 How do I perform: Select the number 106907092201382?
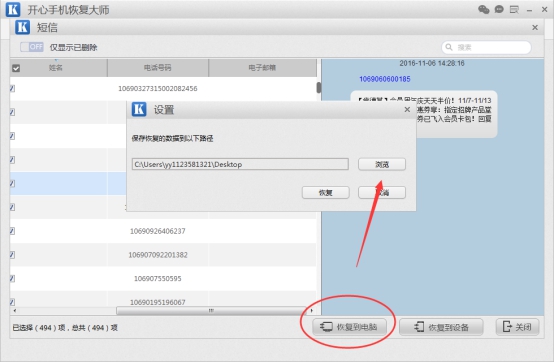[158, 255]
